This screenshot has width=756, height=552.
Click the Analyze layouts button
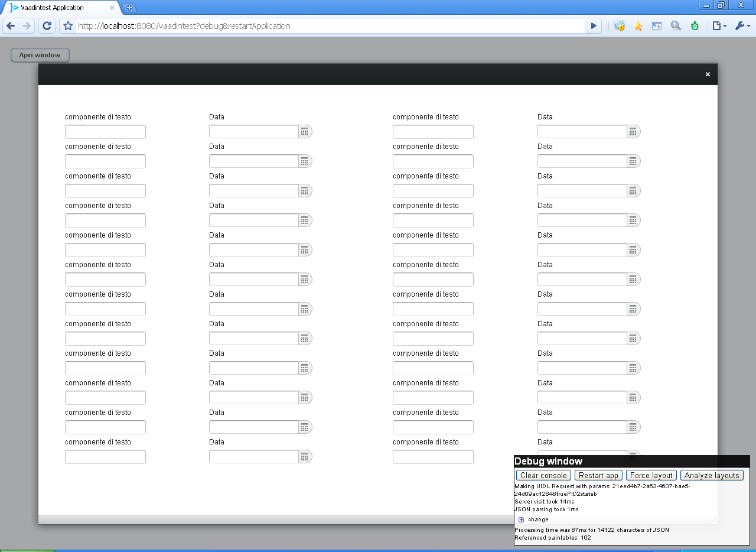point(711,475)
